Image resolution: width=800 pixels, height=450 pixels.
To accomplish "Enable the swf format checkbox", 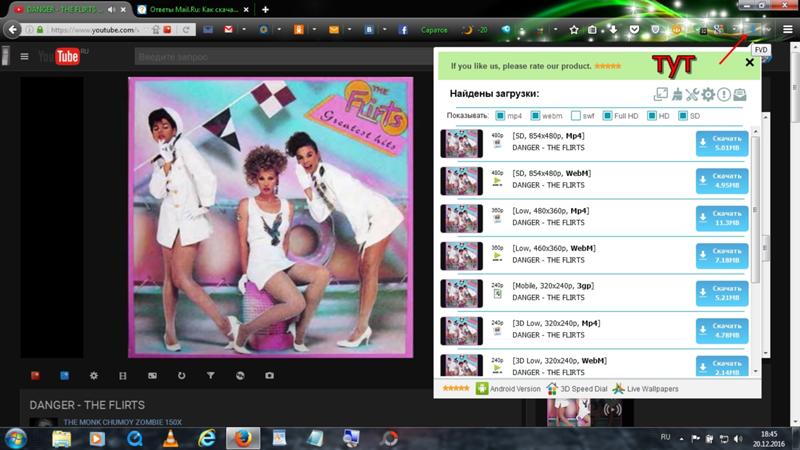I will (x=576, y=116).
